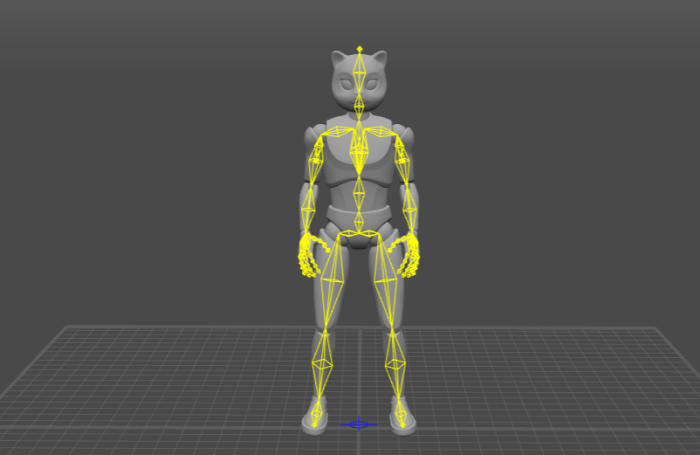This screenshot has width=700, height=455.
Task: Select the foot bone on the screen-left shoe
Action: click(317, 412)
